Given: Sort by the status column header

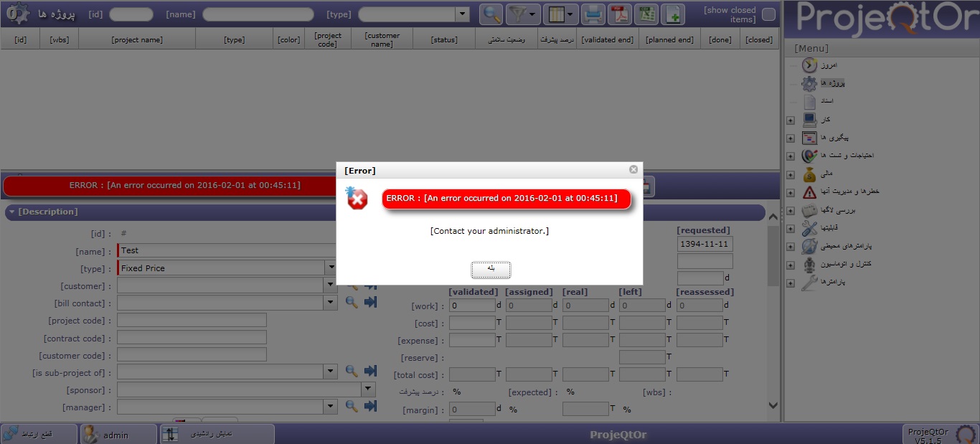Looking at the screenshot, I should tap(444, 39).
